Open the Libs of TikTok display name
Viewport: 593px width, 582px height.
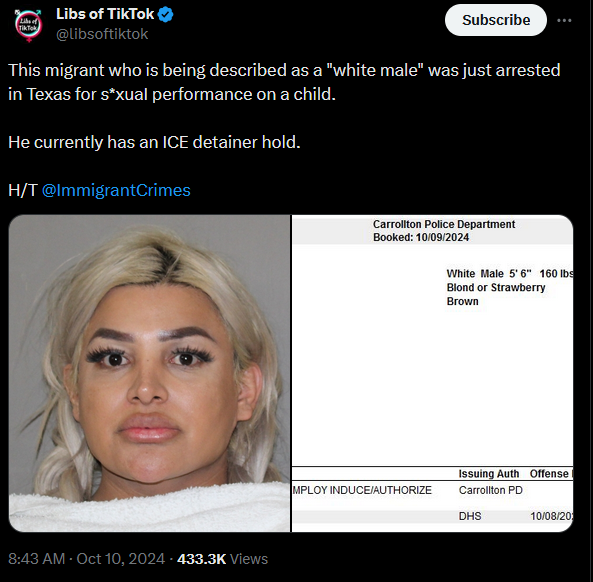click(x=105, y=14)
